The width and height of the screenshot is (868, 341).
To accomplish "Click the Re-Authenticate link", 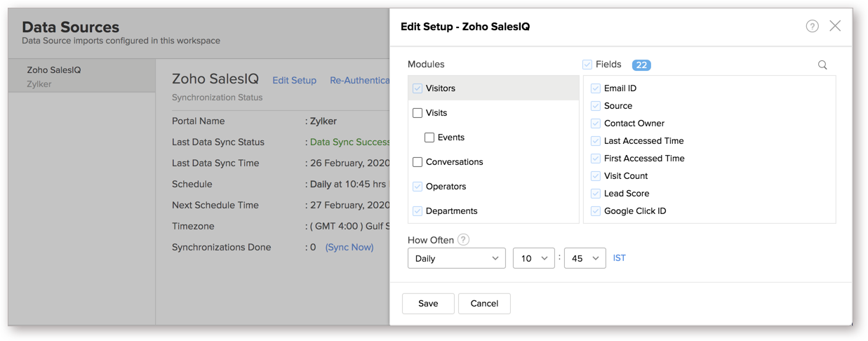I will tap(359, 81).
